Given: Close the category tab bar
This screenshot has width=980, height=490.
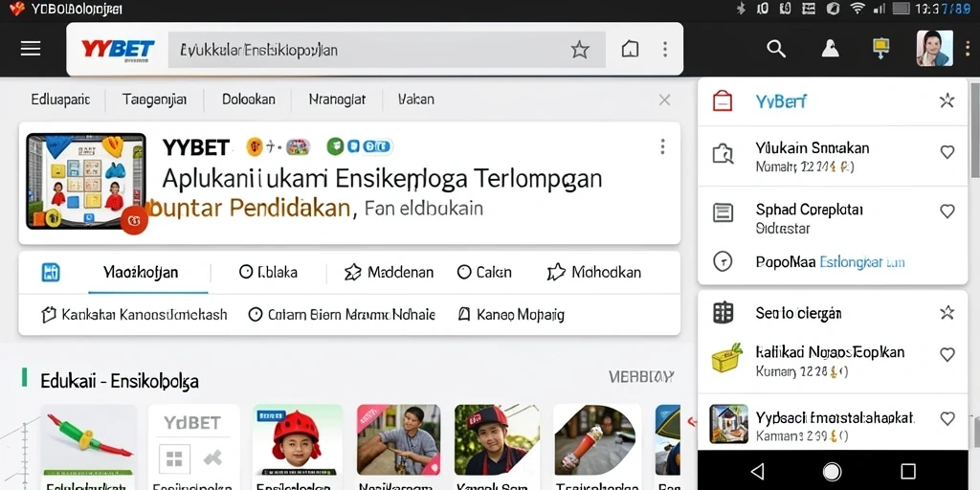Looking at the screenshot, I should tap(664, 100).
